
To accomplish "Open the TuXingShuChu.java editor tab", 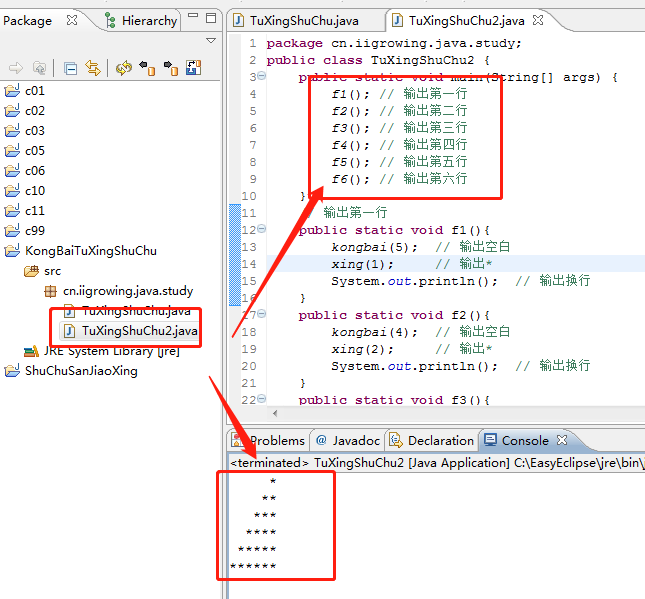I will pos(296,21).
